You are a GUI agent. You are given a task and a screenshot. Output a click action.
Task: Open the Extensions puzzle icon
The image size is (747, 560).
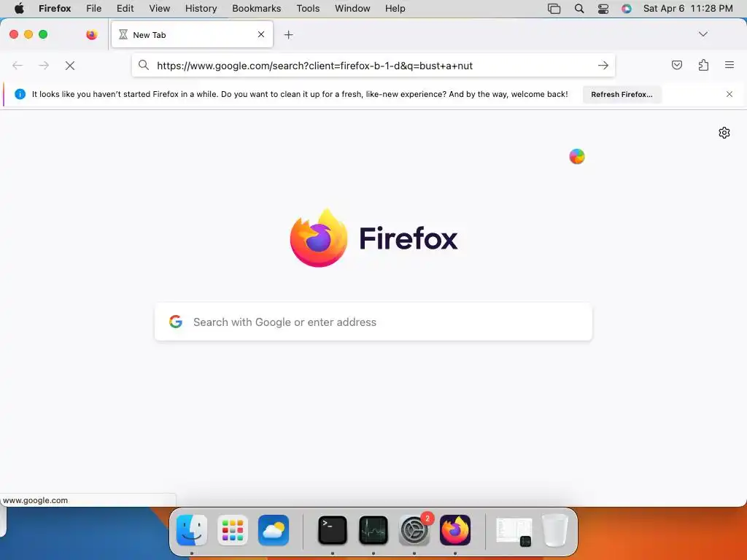coord(703,65)
